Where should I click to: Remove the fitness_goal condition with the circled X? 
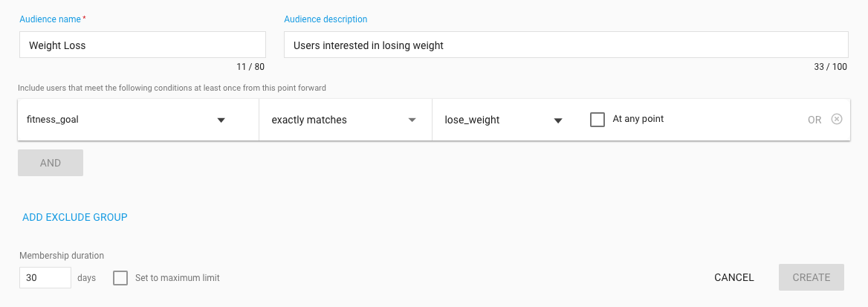pyautogui.click(x=837, y=119)
